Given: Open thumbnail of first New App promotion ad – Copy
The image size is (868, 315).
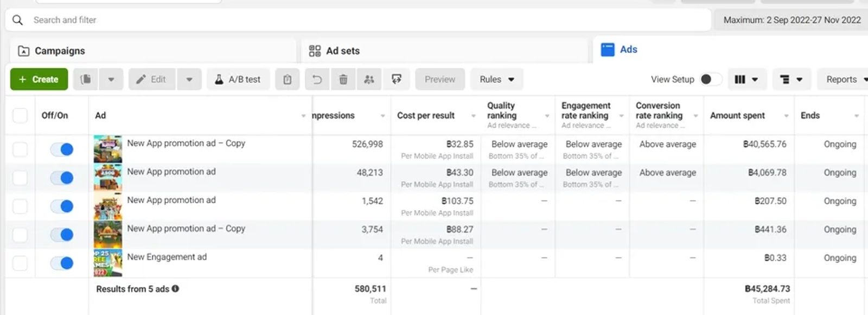Looking at the screenshot, I should (x=107, y=149).
